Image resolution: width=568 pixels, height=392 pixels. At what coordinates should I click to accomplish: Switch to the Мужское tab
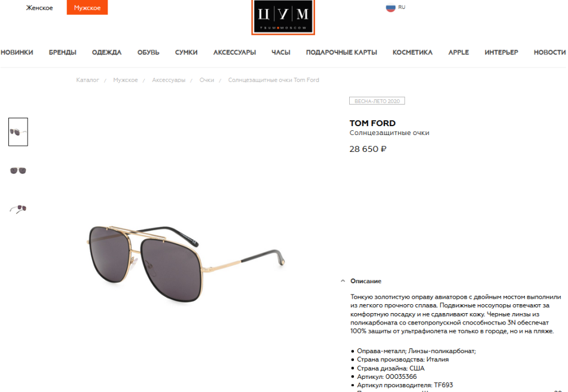point(87,7)
